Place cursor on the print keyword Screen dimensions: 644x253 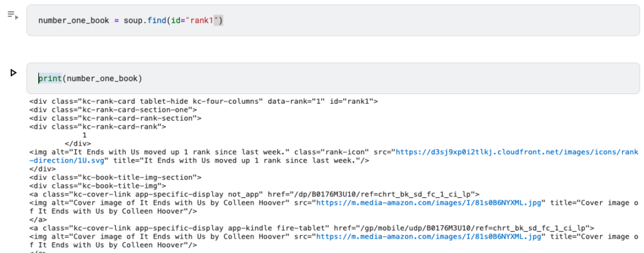click(50, 78)
